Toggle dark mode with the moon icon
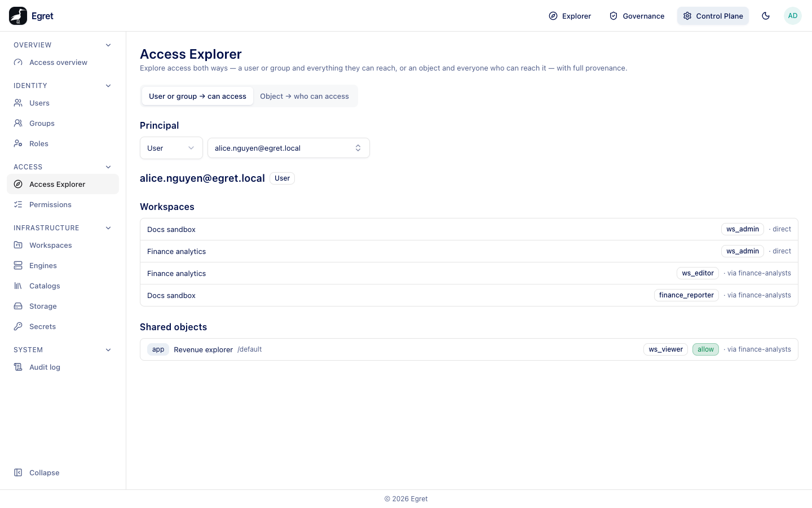Screen dimensions: 812x508 click(766, 16)
